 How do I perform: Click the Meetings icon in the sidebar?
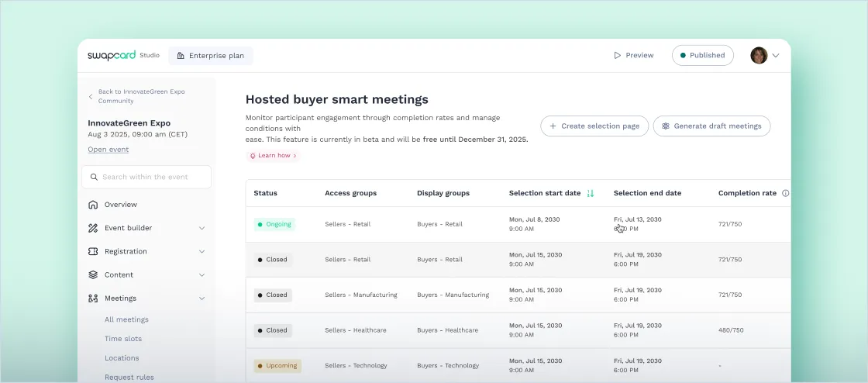[x=93, y=298]
